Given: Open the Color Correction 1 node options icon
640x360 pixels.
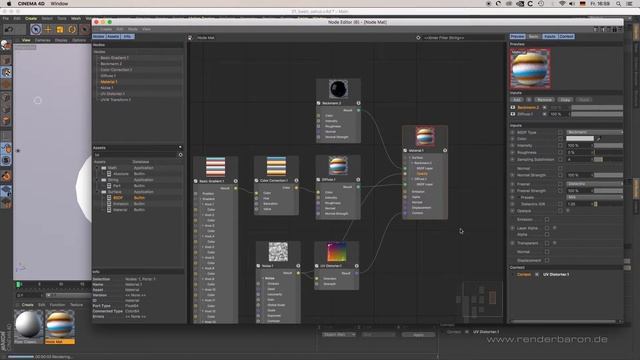Looking at the screenshot, I should pos(296,180).
